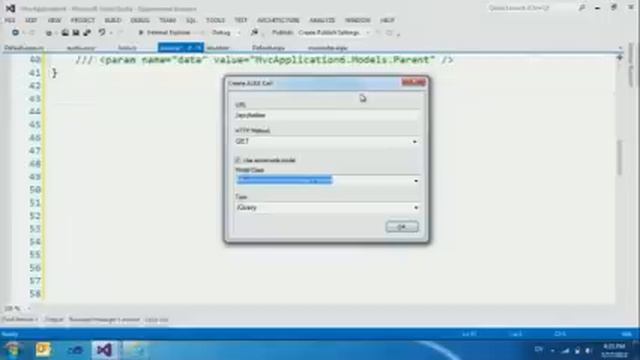The height and width of the screenshot is (360, 640).
Task: Click the param comment on line 40
Action: (x=264, y=60)
